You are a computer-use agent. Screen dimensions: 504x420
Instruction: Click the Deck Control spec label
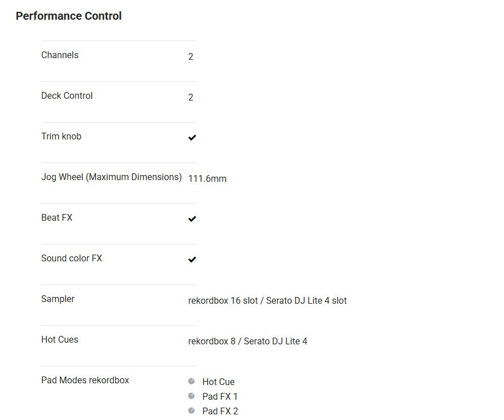[x=67, y=96]
